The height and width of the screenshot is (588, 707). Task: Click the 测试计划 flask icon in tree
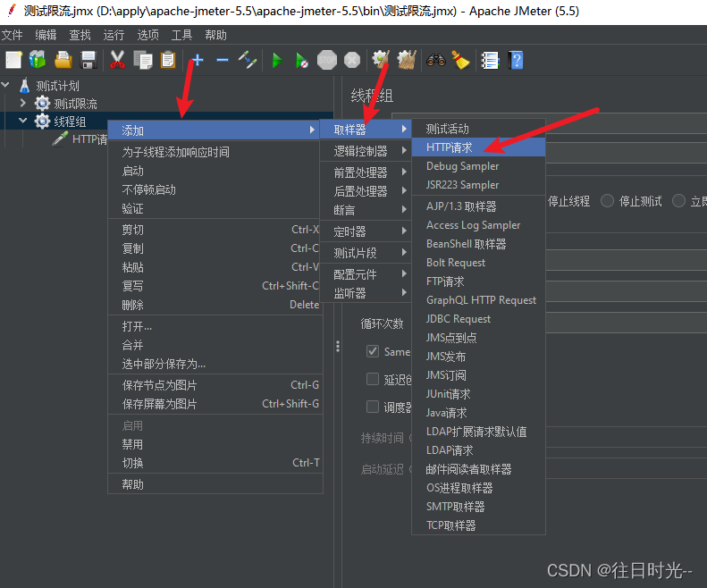[x=24, y=85]
